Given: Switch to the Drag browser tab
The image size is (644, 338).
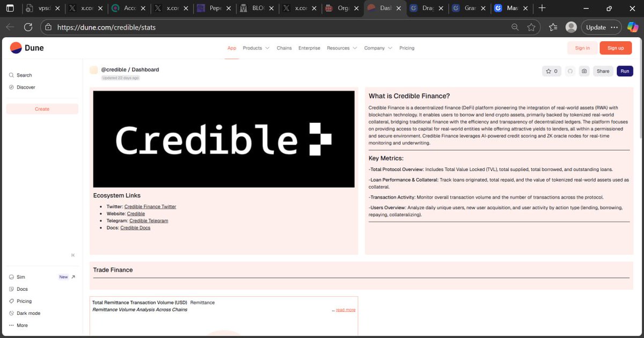Looking at the screenshot, I should [x=427, y=8].
